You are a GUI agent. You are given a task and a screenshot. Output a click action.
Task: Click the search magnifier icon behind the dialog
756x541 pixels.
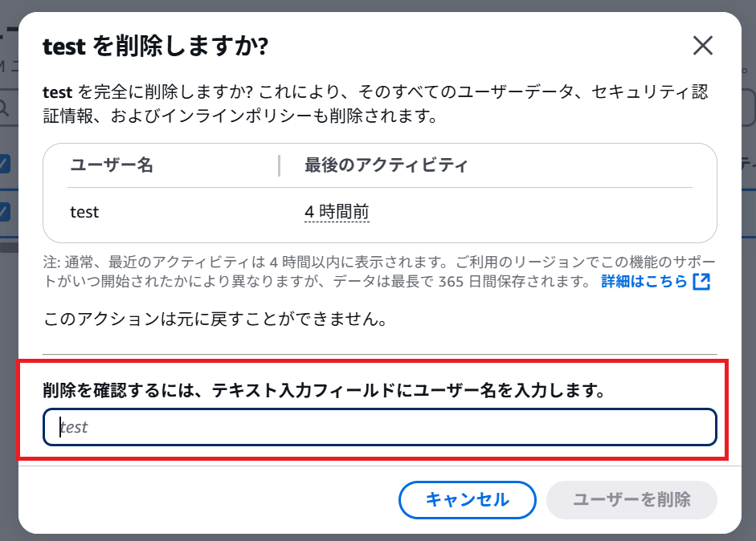tap(5, 108)
